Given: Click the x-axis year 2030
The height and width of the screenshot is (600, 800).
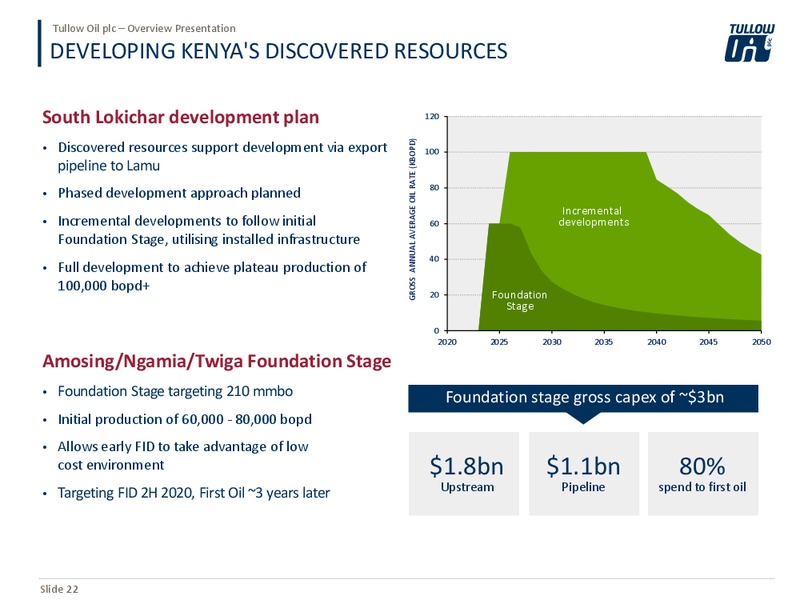Looking at the screenshot, I should (x=552, y=342).
